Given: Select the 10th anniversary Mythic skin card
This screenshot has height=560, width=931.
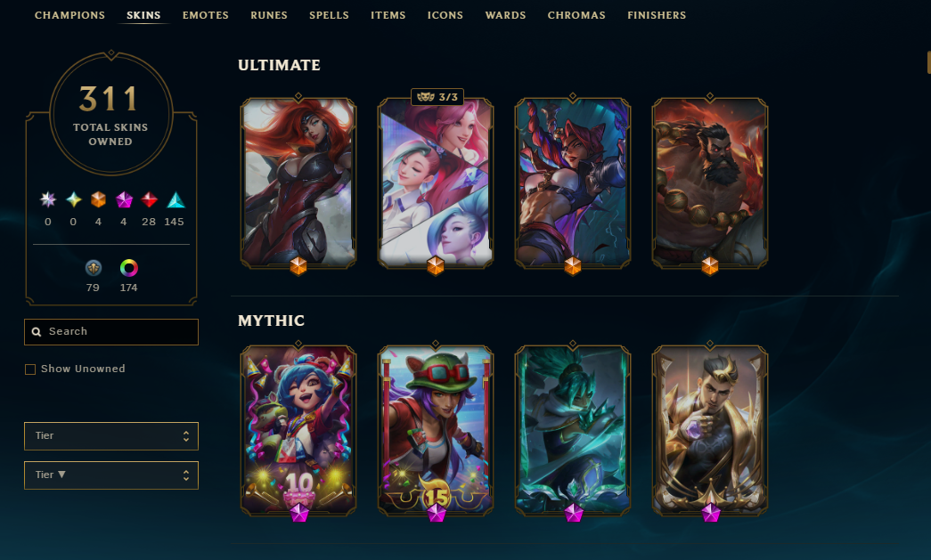Looking at the screenshot, I should tap(298, 430).
